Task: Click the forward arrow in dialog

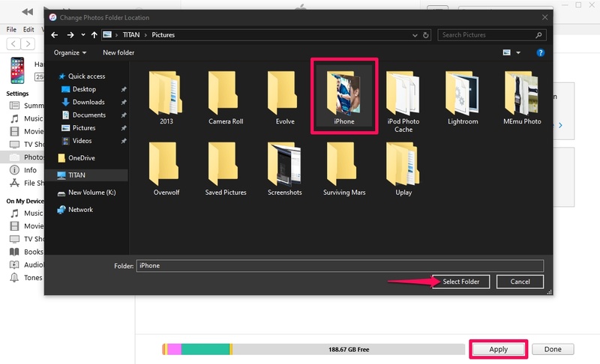Action: point(70,34)
